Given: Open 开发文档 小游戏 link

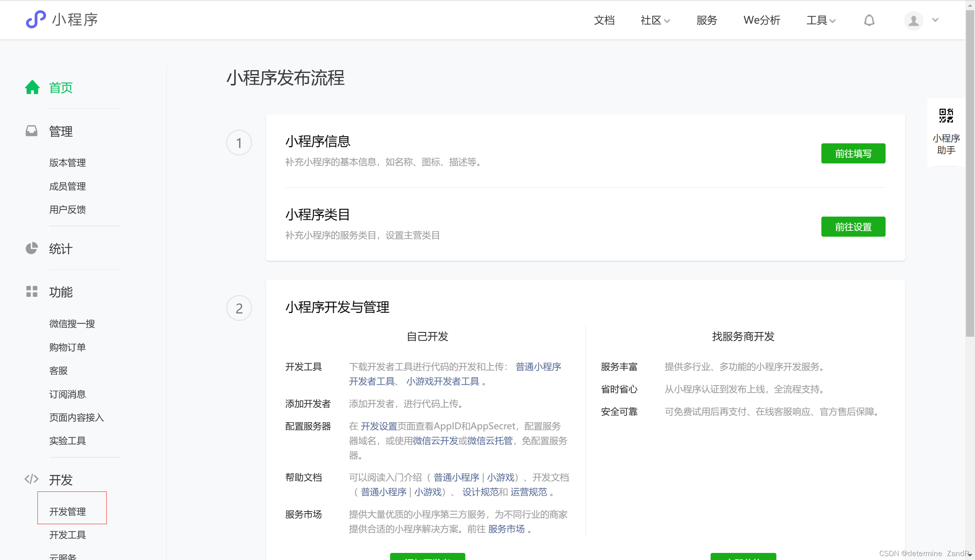Looking at the screenshot, I should pos(427,492).
